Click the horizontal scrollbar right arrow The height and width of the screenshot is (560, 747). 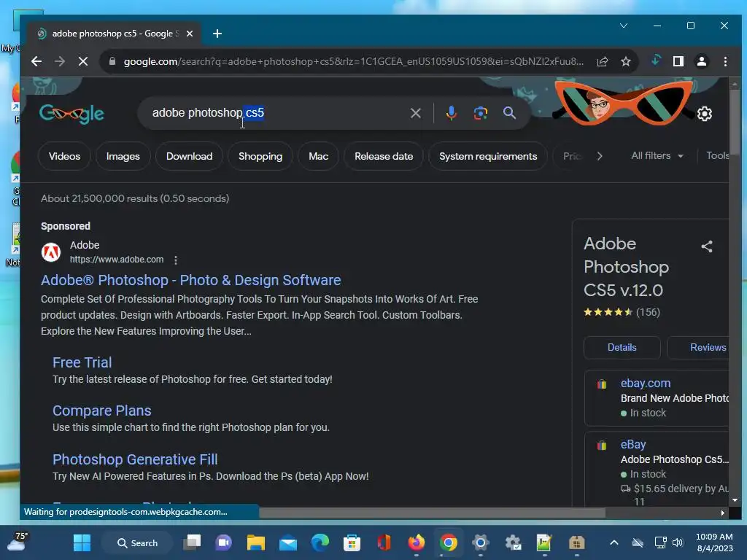pos(723,513)
